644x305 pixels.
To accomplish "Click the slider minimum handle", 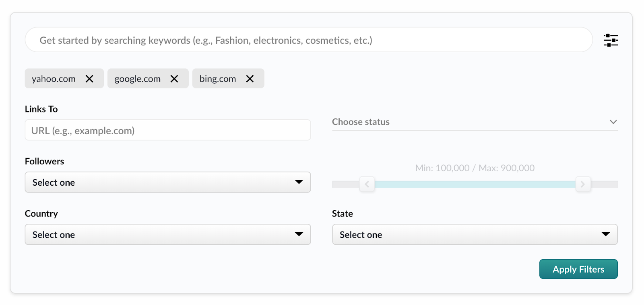I will pos(367,184).
